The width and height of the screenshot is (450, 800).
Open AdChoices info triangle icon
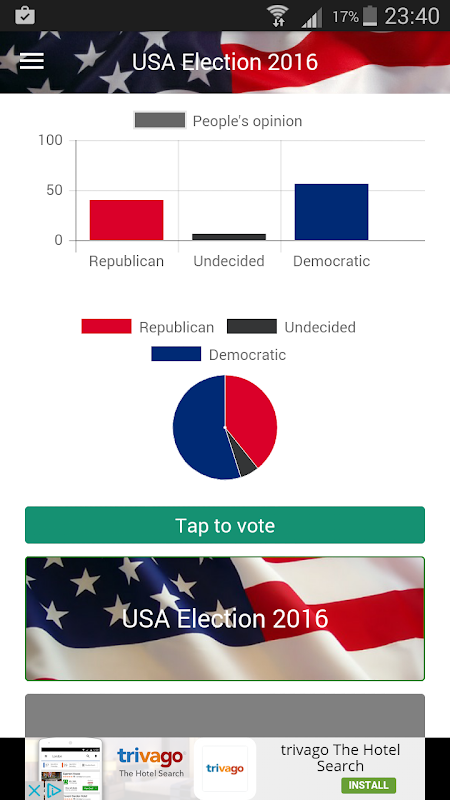pyautogui.click(x=54, y=791)
